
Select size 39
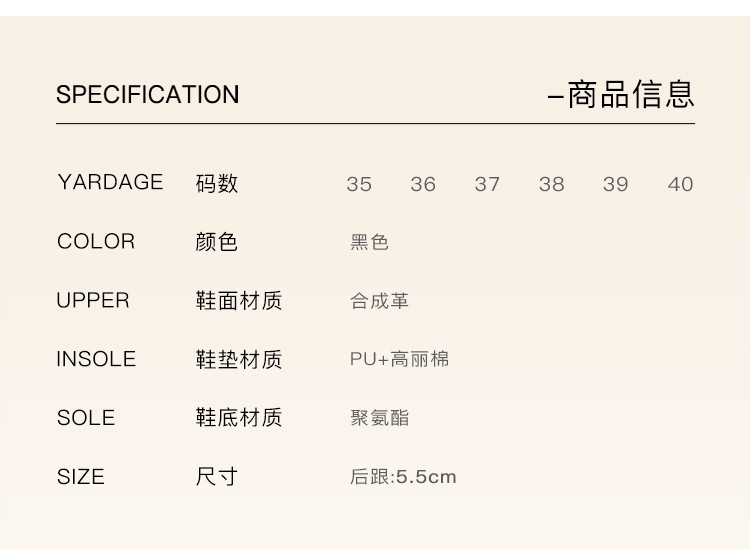pyautogui.click(x=616, y=184)
